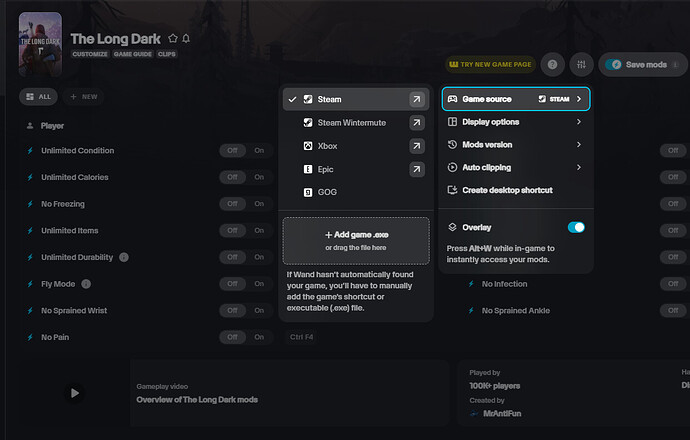Click the notification bell icon
The image size is (690, 440).
point(186,38)
